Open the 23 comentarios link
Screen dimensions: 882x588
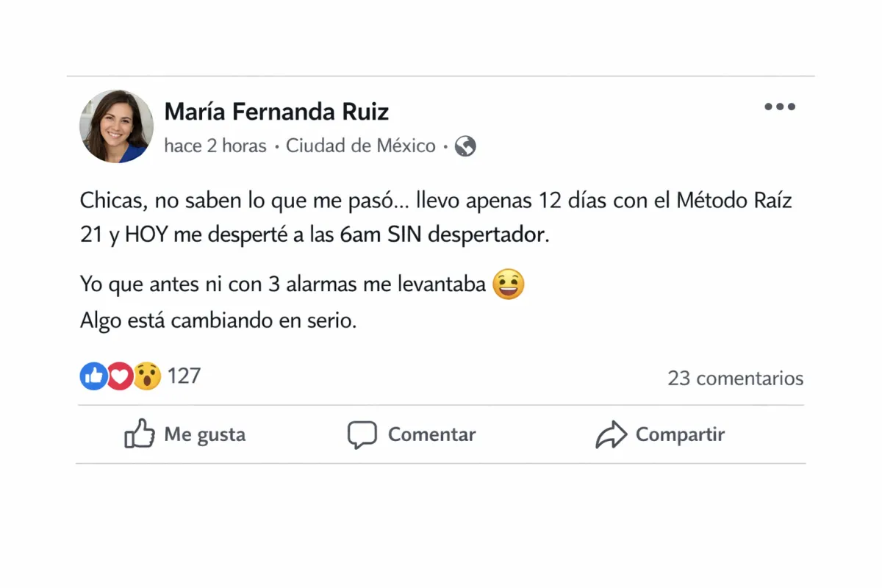[736, 379]
